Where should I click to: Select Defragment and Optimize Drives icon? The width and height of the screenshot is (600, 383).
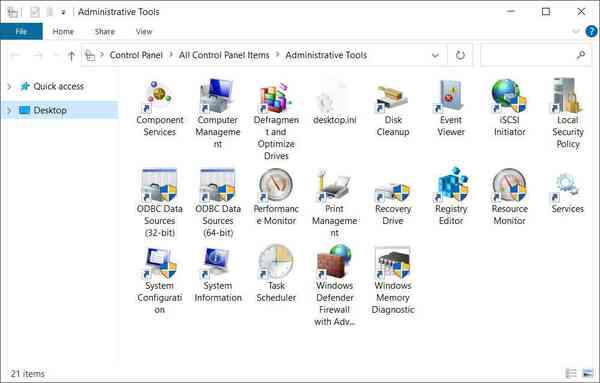(x=276, y=96)
